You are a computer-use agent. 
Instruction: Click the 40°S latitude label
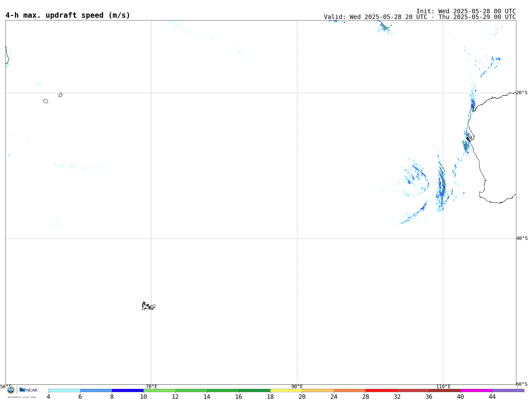click(522, 238)
